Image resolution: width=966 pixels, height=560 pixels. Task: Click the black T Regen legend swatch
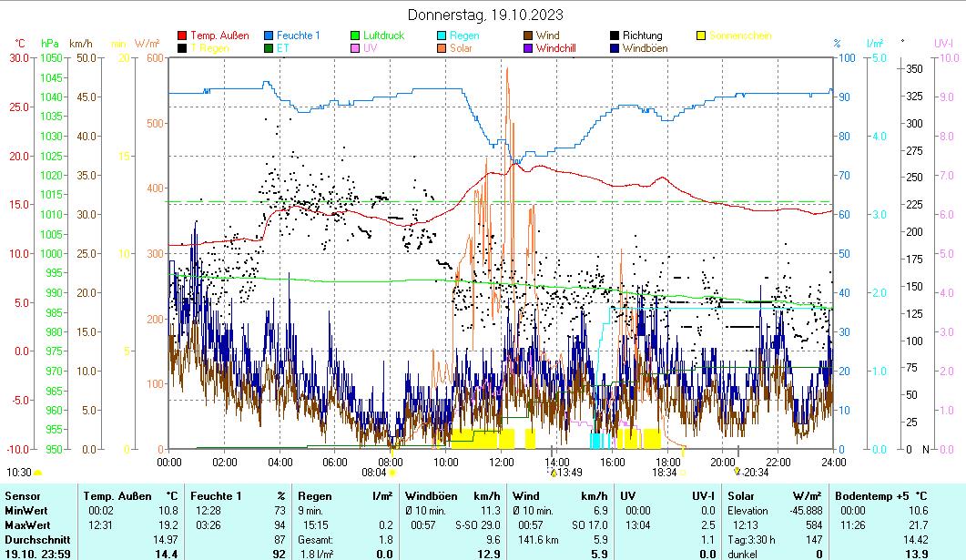click(182, 48)
